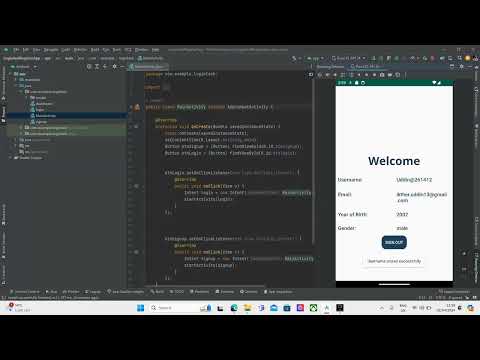Screen dimensions: 480x360
Task: Tap the SIGN OUT button in emulator
Action: pyautogui.click(x=394, y=242)
